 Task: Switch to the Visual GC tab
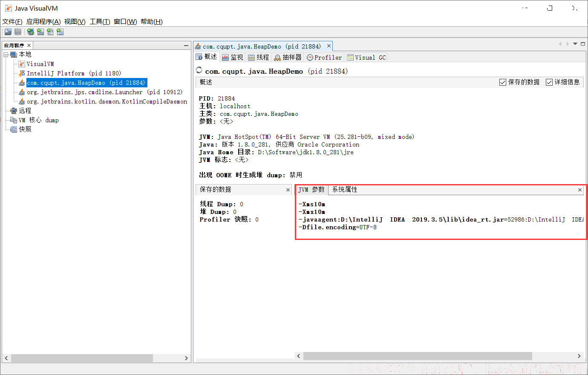pos(366,57)
